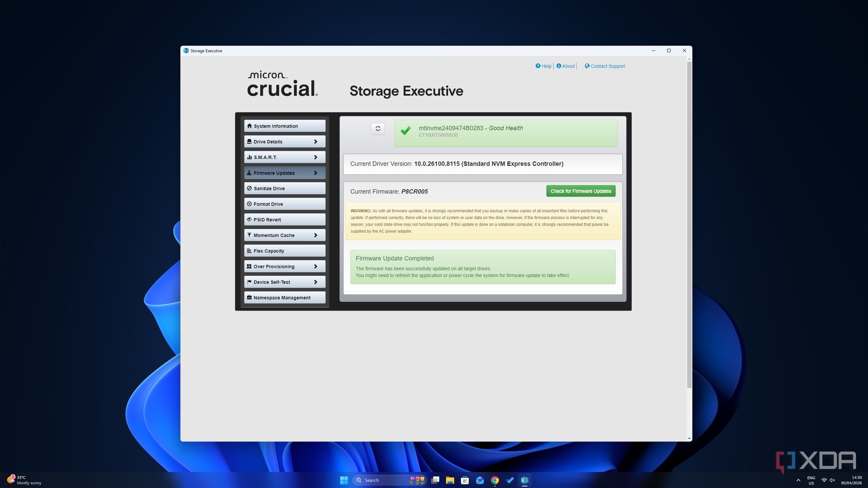
Task: Open System Information menu item
Action: tap(285, 126)
